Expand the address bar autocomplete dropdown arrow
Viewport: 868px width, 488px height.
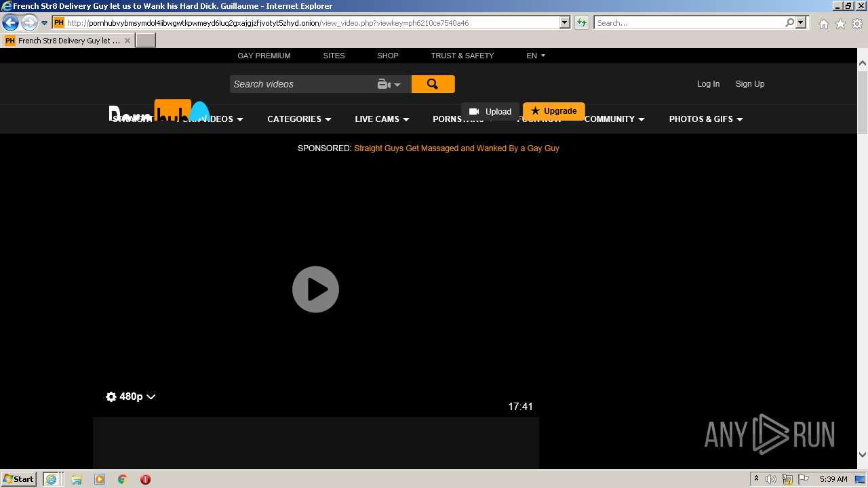pyautogui.click(x=564, y=22)
